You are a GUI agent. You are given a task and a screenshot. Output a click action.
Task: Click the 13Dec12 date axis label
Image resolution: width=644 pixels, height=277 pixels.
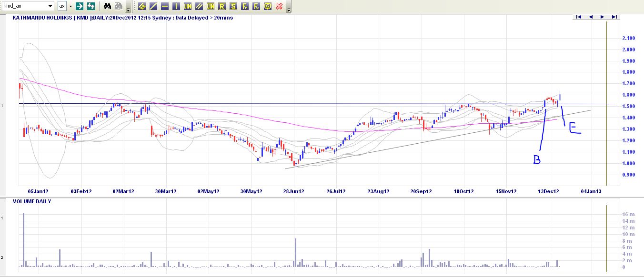549,191
